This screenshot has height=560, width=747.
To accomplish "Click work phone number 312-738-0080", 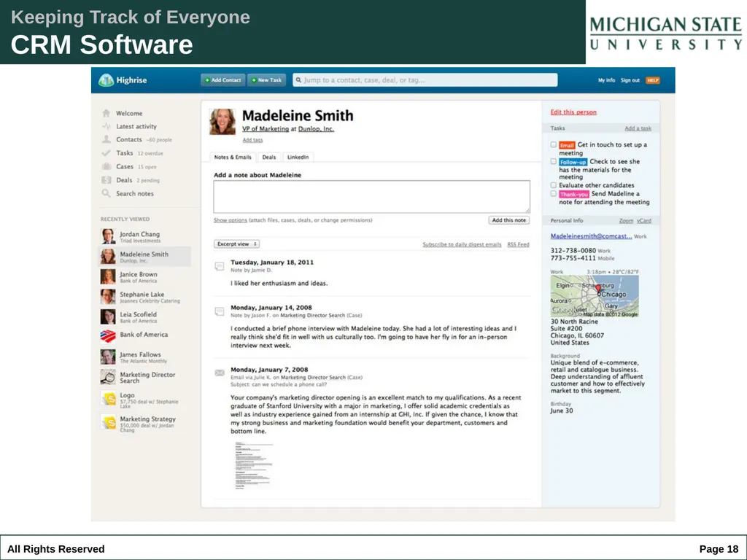I will 573,251.
